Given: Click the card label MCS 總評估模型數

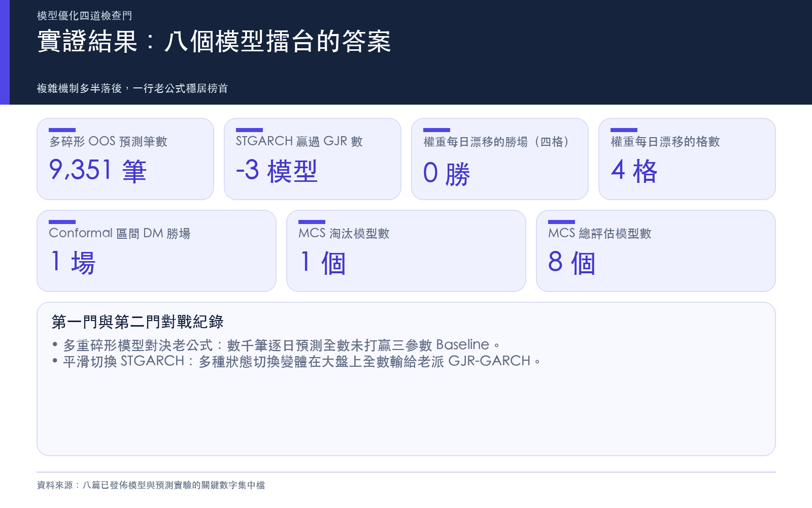Looking at the screenshot, I should coord(600,233).
